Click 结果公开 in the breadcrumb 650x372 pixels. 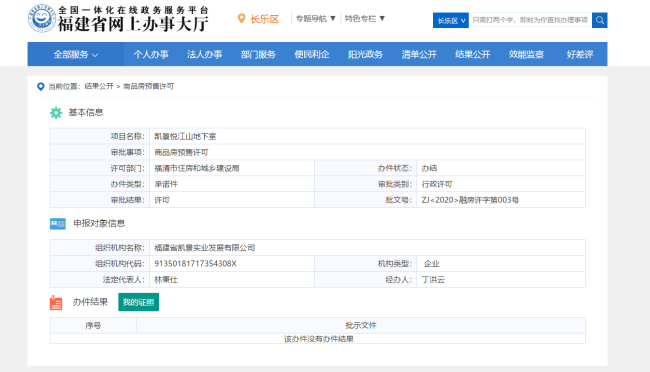pyautogui.click(x=99, y=86)
